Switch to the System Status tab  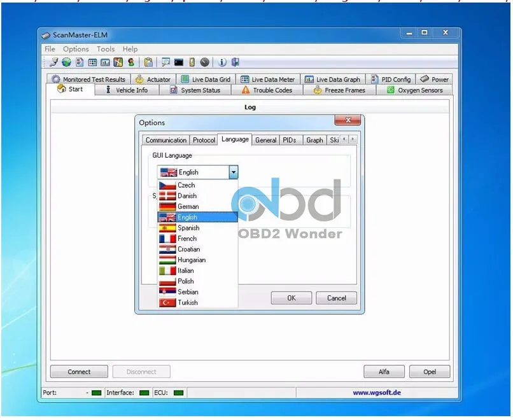click(195, 90)
